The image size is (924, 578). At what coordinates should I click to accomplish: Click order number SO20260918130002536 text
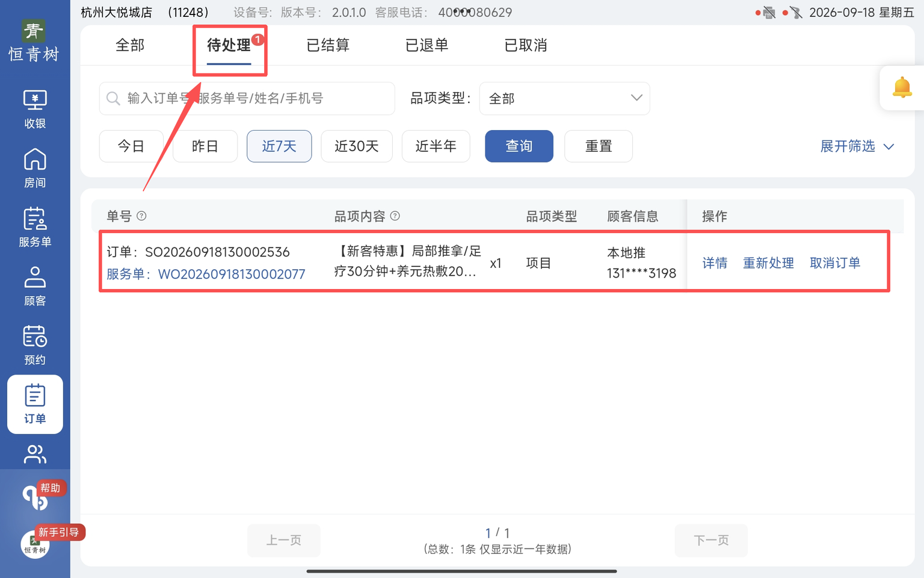pyautogui.click(x=217, y=252)
